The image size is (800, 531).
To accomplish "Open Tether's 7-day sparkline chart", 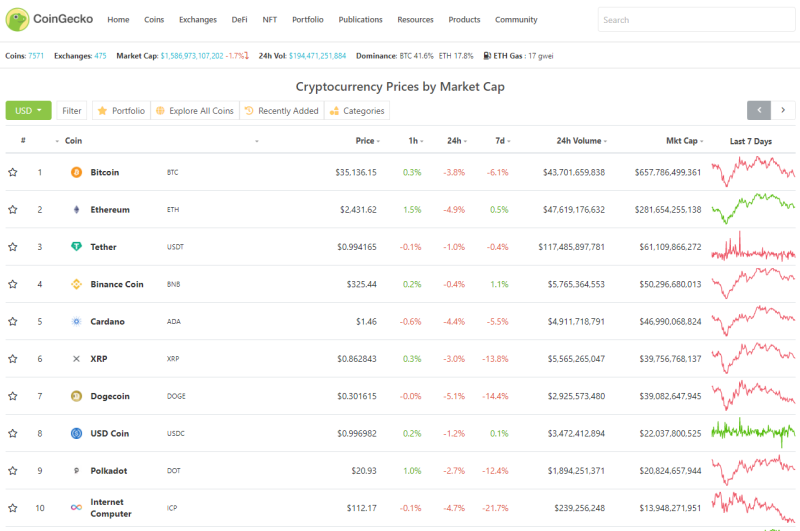I will (753, 247).
